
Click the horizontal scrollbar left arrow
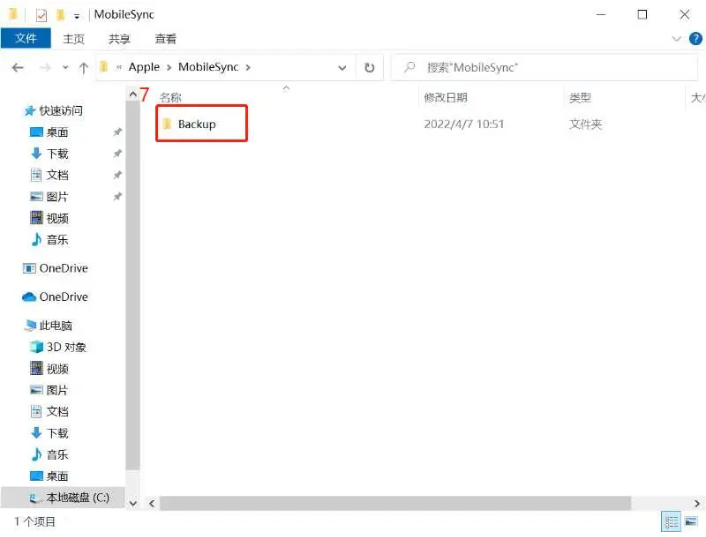point(152,503)
